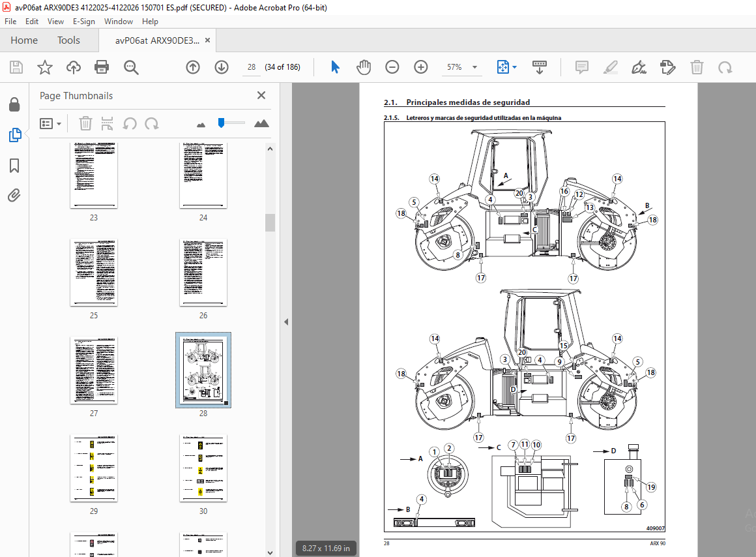
Task: Add a sticky note comment
Action: pos(582,67)
